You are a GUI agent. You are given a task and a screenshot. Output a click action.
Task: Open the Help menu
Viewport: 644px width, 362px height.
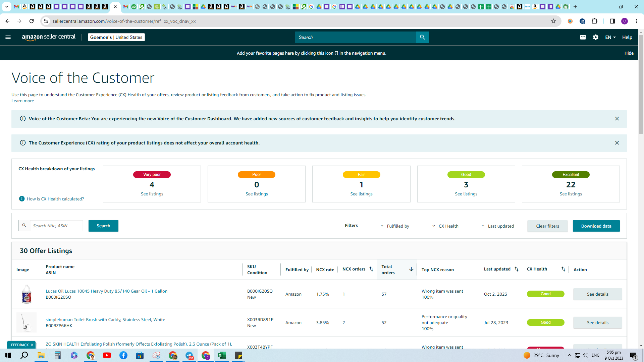click(627, 37)
